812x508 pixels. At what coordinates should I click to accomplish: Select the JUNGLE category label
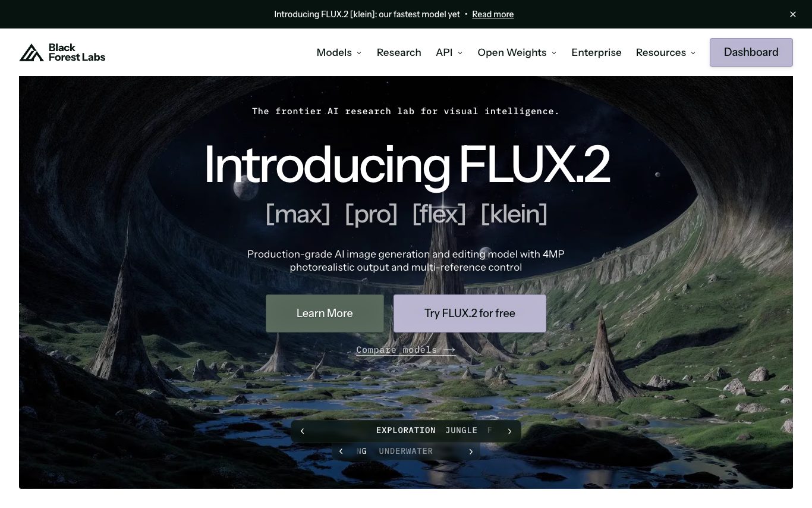pos(461,431)
